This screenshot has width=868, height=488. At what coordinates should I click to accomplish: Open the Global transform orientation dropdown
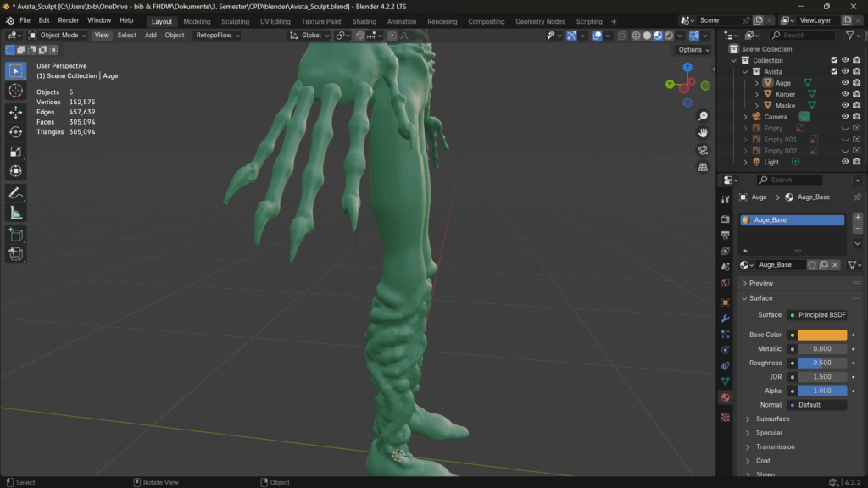click(x=310, y=36)
